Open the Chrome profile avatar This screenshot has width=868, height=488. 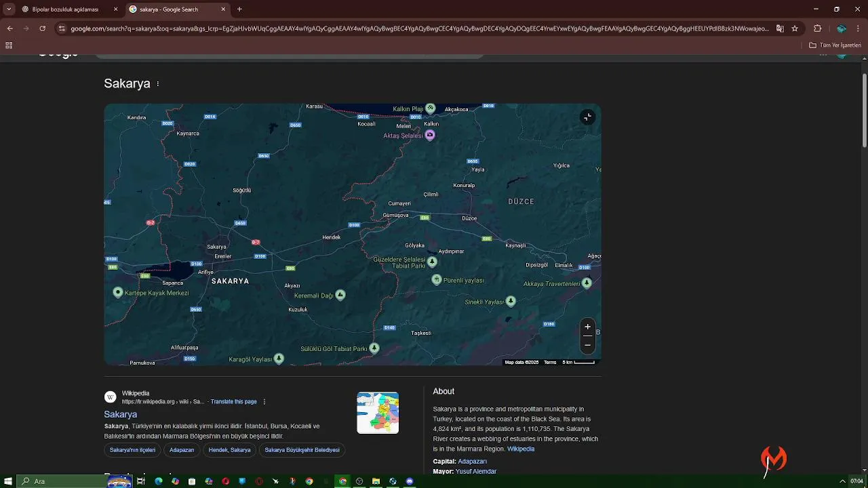point(841,28)
